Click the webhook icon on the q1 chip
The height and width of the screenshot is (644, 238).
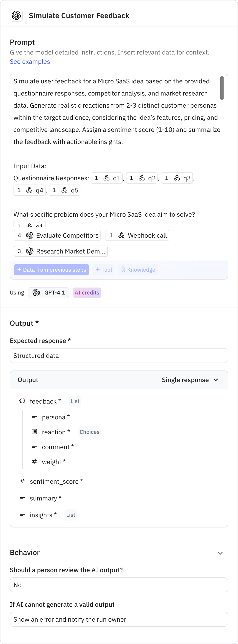(x=106, y=178)
